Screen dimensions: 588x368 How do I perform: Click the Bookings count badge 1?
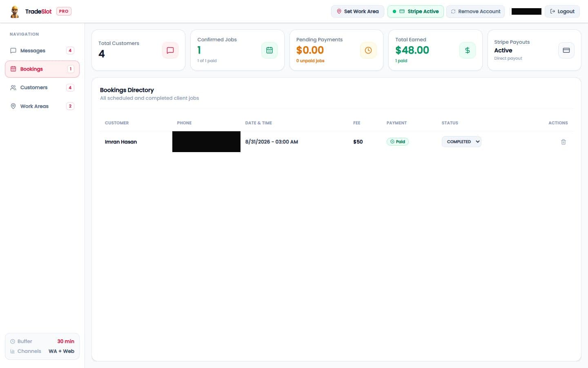tap(71, 69)
